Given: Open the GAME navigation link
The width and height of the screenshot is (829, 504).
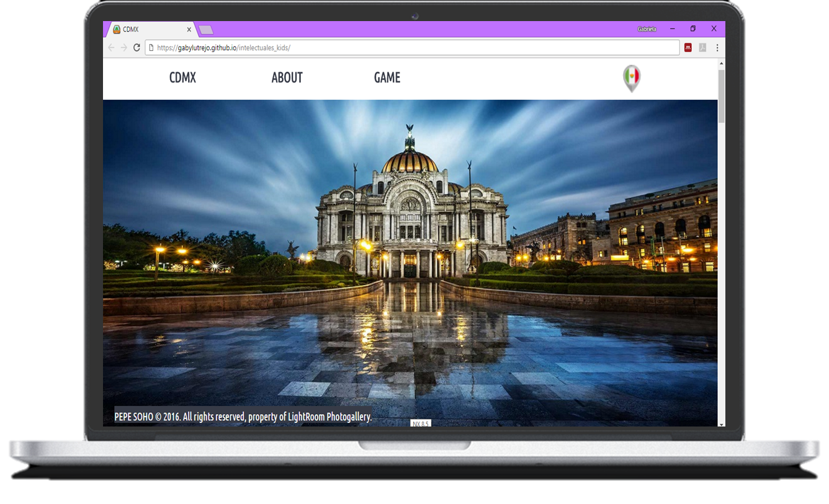Looking at the screenshot, I should tap(387, 78).
